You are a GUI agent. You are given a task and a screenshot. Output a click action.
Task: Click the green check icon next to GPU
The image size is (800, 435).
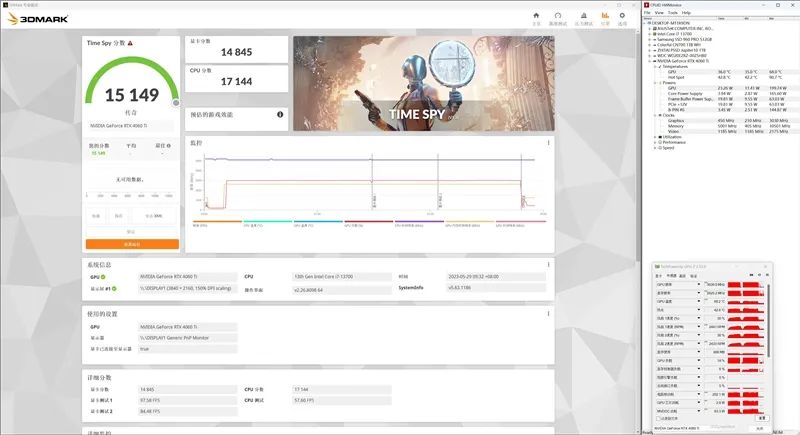point(103,277)
